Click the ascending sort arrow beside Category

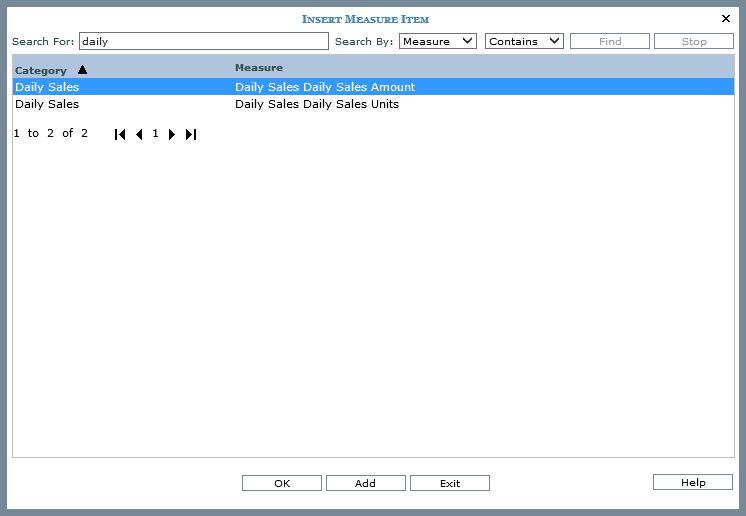pyautogui.click(x=82, y=70)
